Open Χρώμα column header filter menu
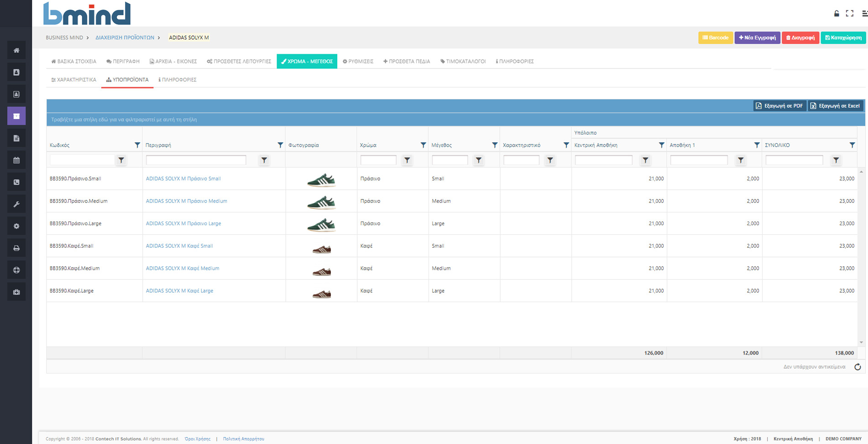868x444 pixels. point(423,145)
